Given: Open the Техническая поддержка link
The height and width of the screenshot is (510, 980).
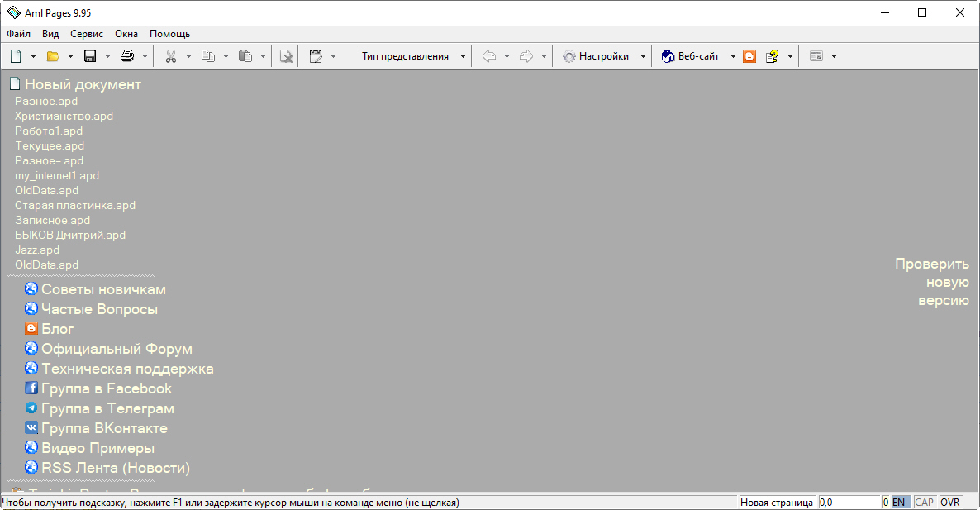Looking at the screenshot, I should coord(127,369).
